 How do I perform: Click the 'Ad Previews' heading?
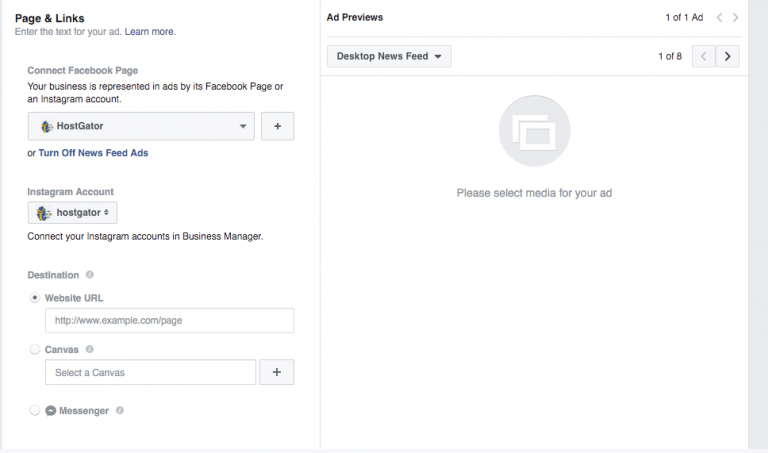pyautogui.click(x=355, y=17)
